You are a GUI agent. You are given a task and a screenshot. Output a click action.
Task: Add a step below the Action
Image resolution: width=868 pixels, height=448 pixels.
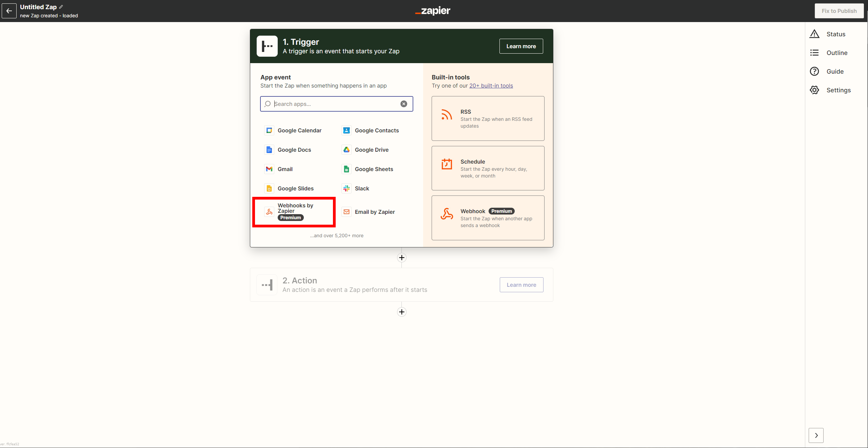click(x=401, y=312)
